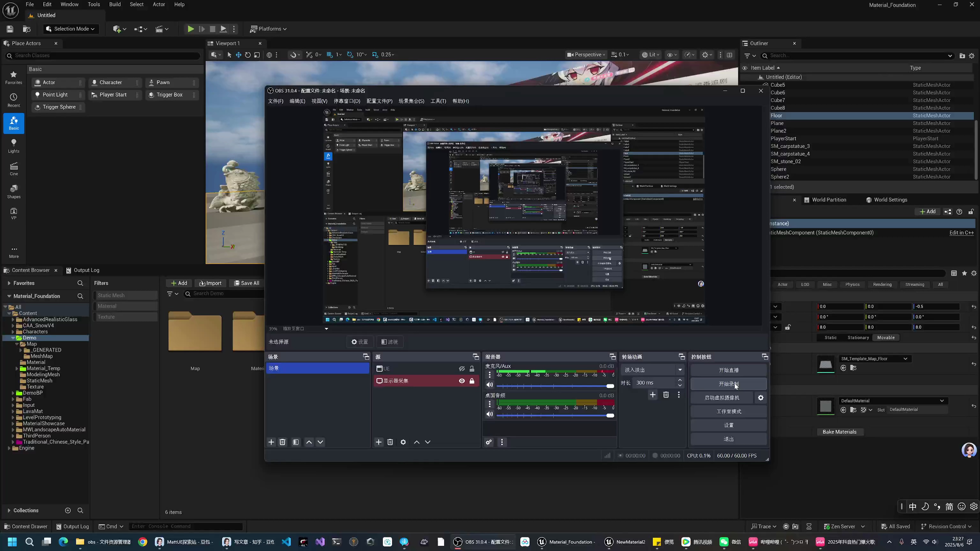Open the Map folder thumbnail
980x551 pixels.
pos(195,332)
